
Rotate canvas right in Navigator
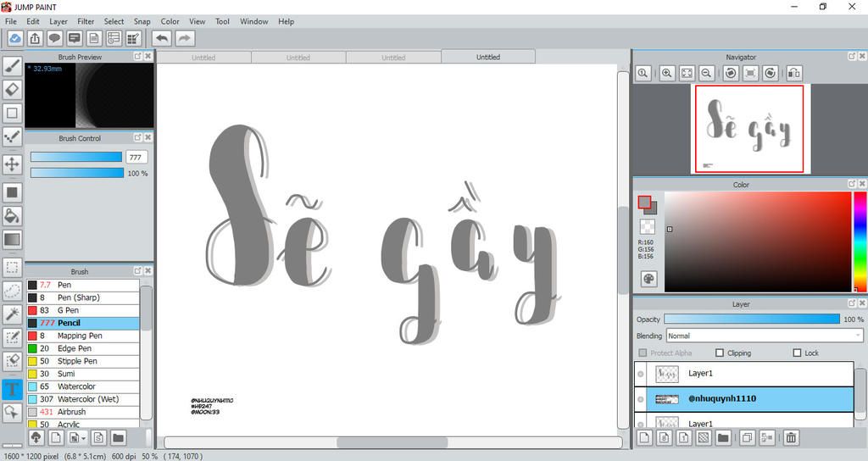point(770,73)
